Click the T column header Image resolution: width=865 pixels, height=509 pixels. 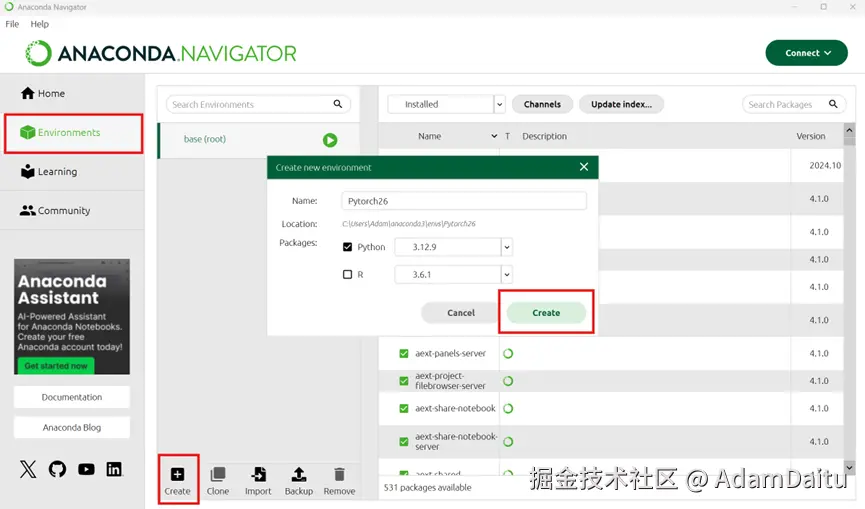click(508, 136)
